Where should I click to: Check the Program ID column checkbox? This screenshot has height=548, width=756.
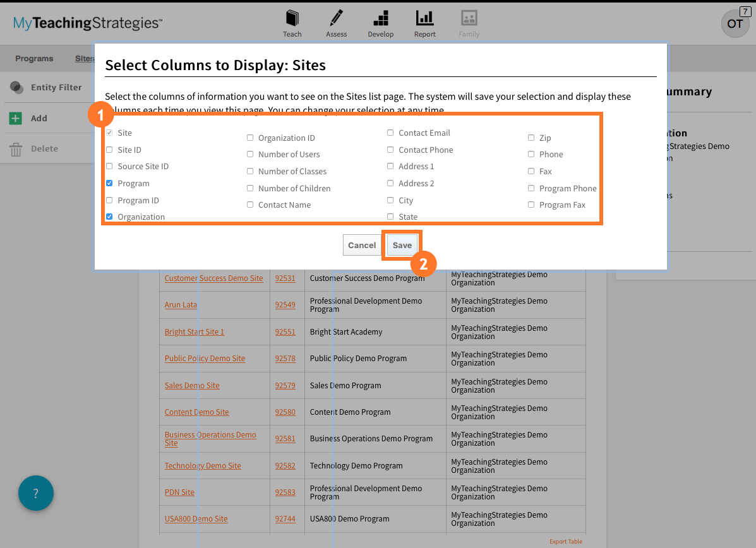109,200
